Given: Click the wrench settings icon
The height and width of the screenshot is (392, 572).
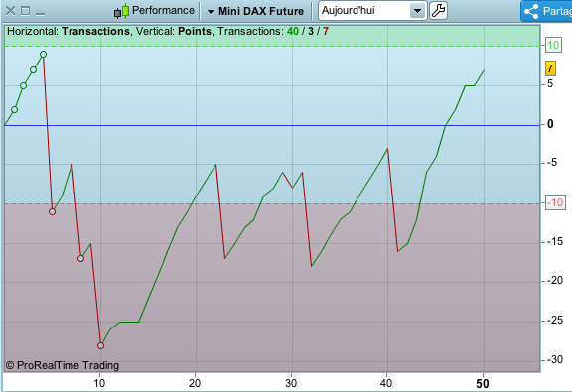Looking at the screenshot, I should pos(438,11).
